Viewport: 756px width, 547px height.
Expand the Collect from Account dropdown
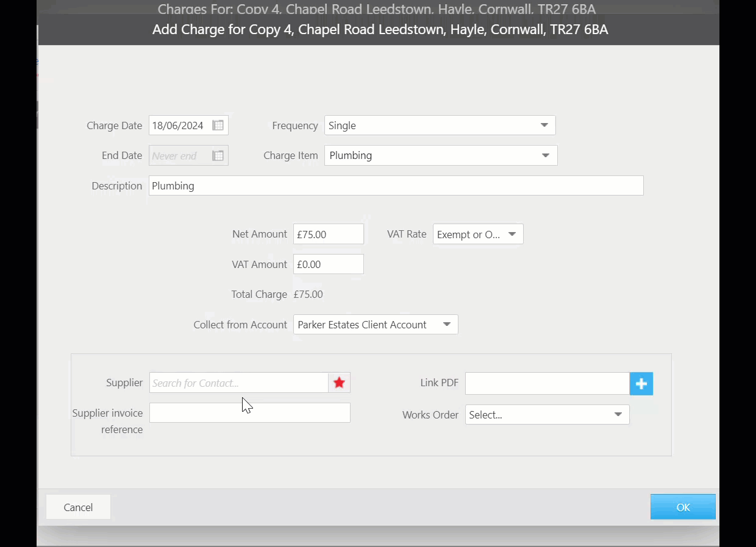click(376, 325)
